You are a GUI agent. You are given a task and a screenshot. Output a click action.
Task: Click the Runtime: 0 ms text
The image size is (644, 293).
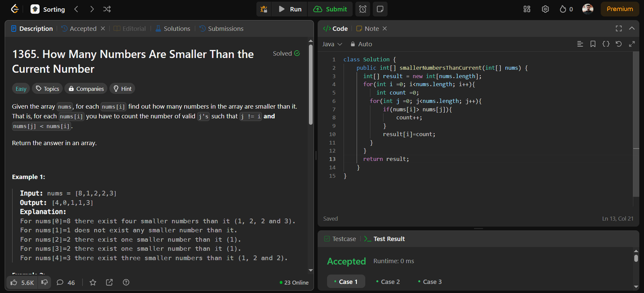tap(394, 261)
